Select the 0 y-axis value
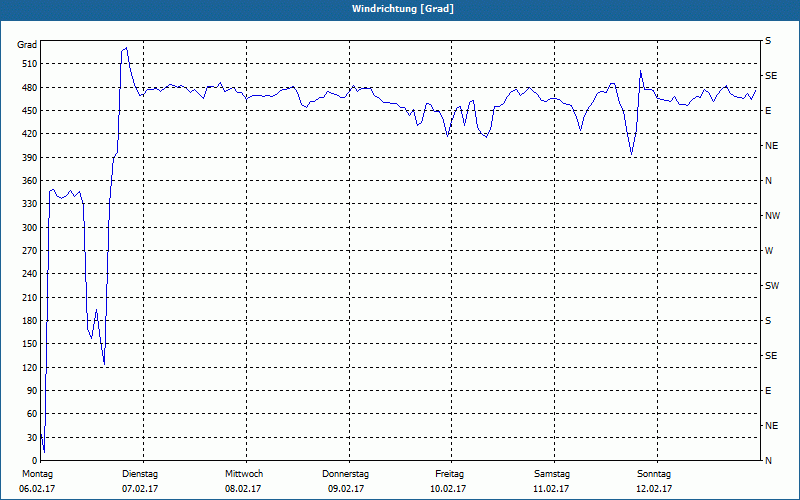 [x=34, y=461]
